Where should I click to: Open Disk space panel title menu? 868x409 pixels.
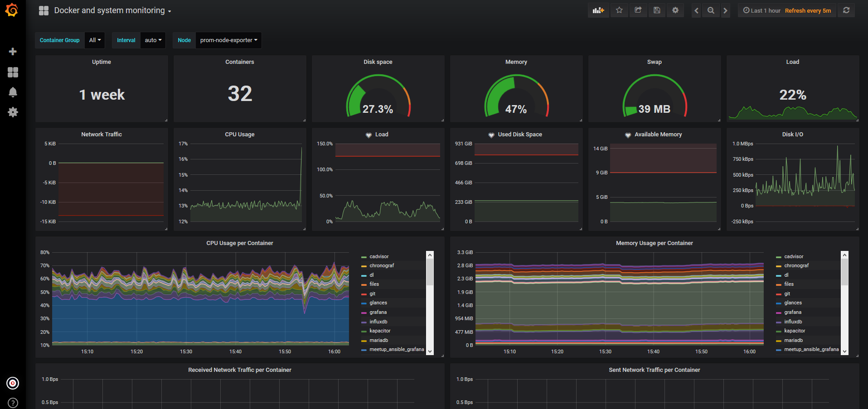tap(378, 62)
